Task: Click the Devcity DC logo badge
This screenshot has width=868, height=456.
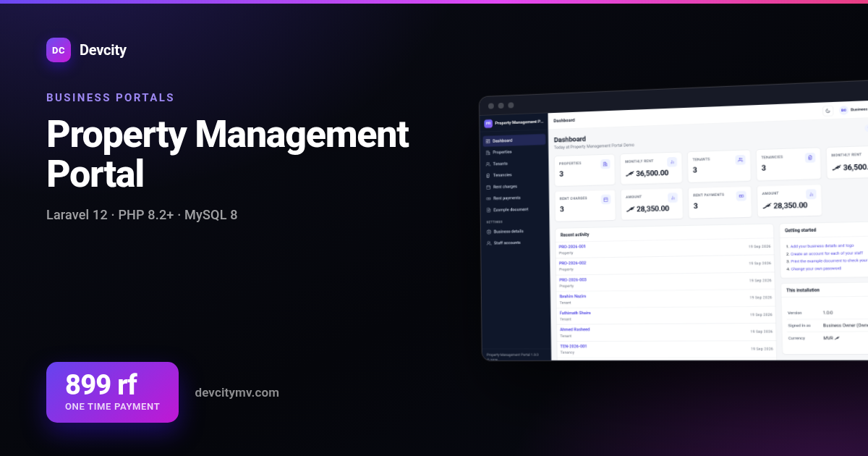Action: 59,50
